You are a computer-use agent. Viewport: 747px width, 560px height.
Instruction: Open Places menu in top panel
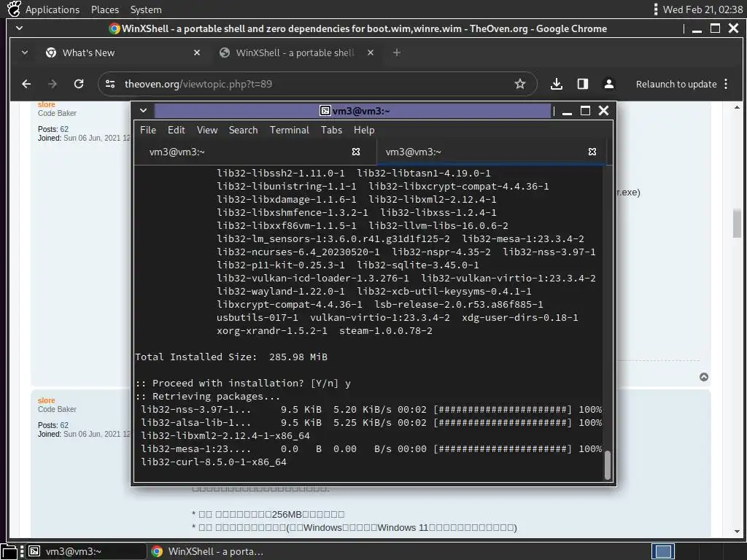pos(105,9)
